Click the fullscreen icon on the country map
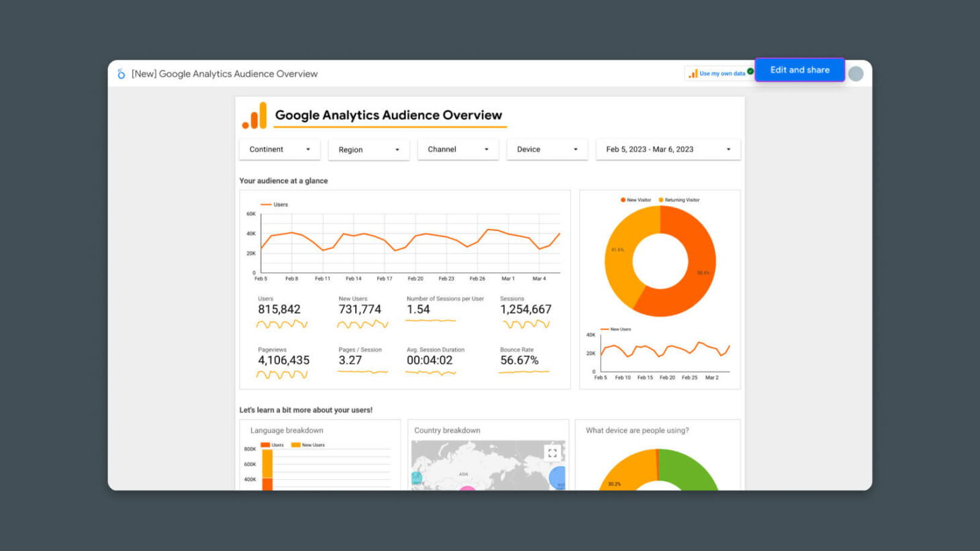 click(552, 453)
